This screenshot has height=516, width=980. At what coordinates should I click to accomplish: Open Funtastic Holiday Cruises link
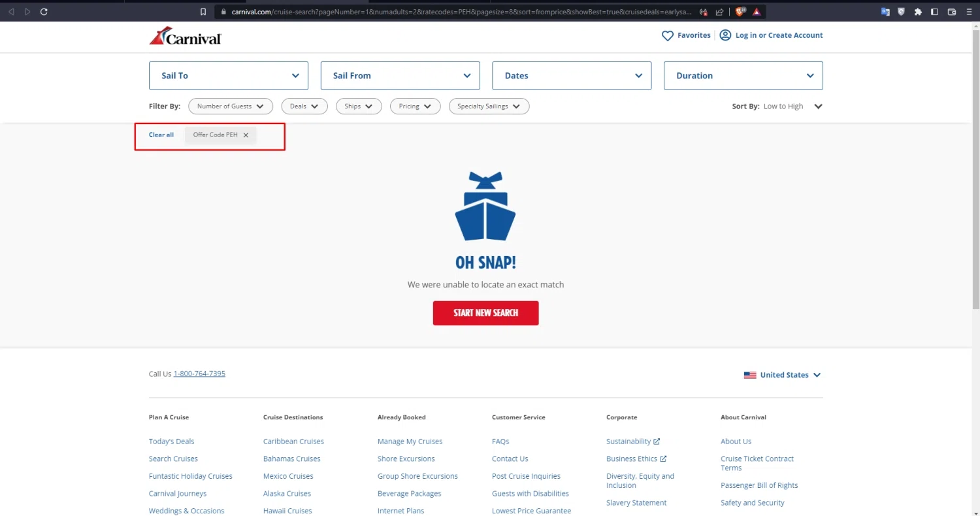coord(191,476)
